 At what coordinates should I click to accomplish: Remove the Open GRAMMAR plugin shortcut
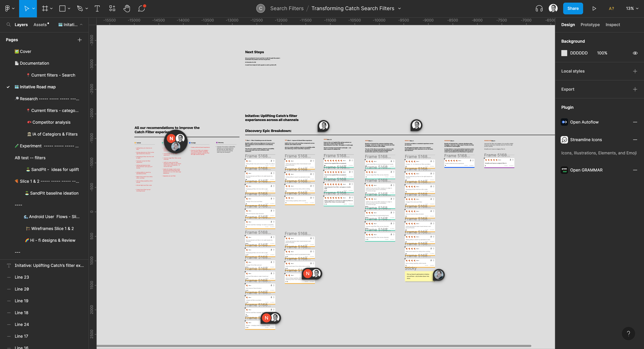635,170
